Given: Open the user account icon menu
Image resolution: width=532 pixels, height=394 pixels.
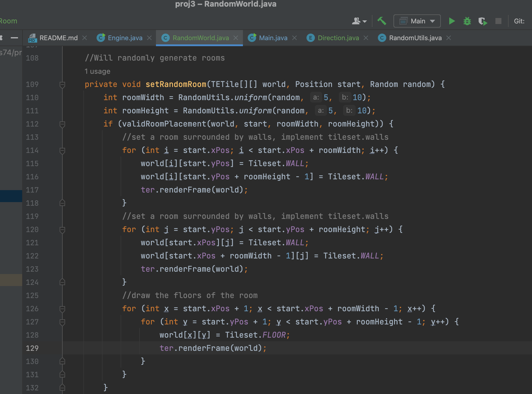Looking at the screenshot, I should [359, 21].
